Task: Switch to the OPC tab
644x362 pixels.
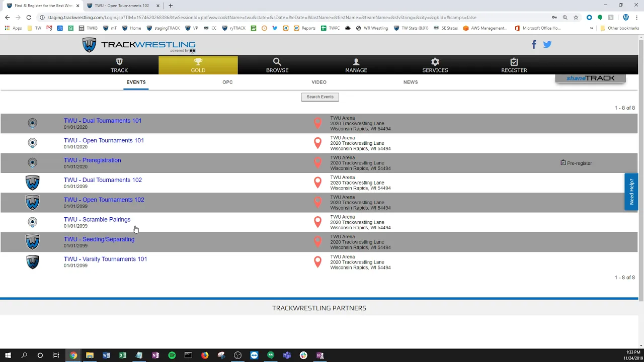Action: pyautogui.click(x=227, y=82)
